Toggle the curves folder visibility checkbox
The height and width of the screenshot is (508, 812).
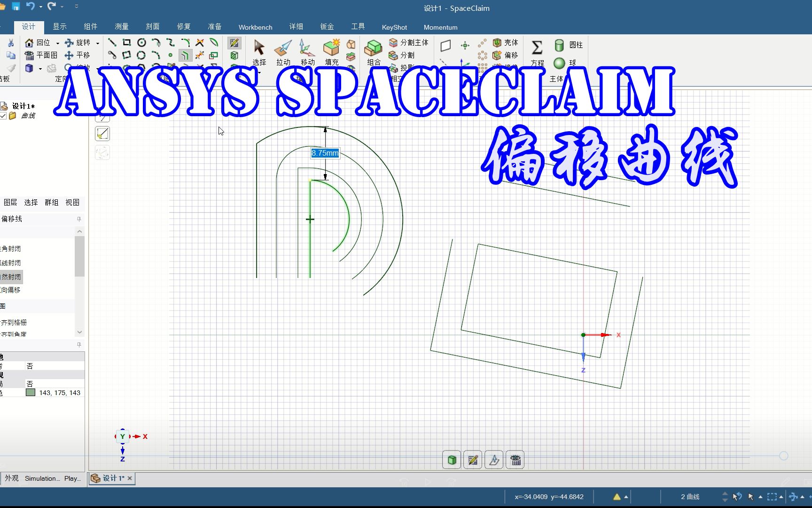point(3,116)
